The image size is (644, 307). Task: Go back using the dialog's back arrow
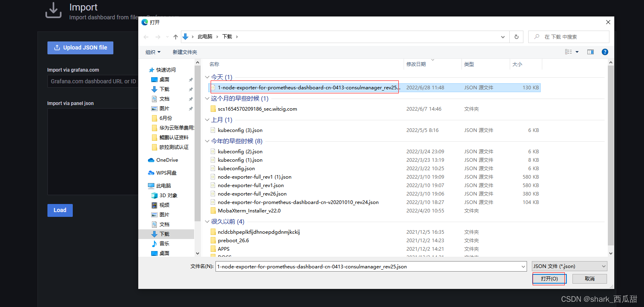(146, 37)
